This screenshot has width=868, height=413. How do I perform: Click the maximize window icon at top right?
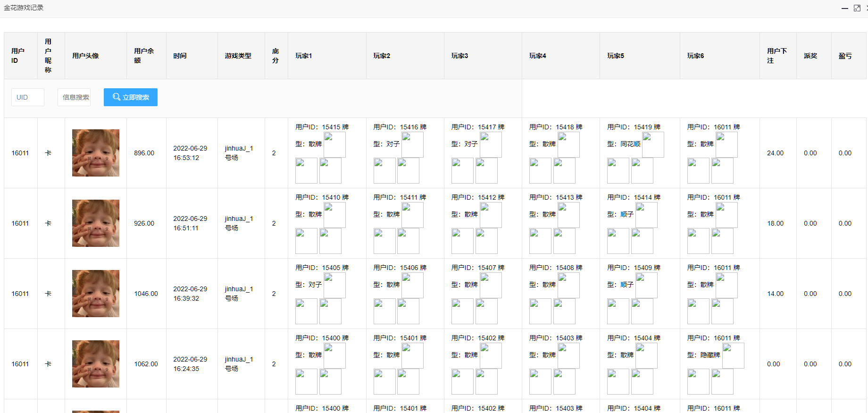(857, 8)
